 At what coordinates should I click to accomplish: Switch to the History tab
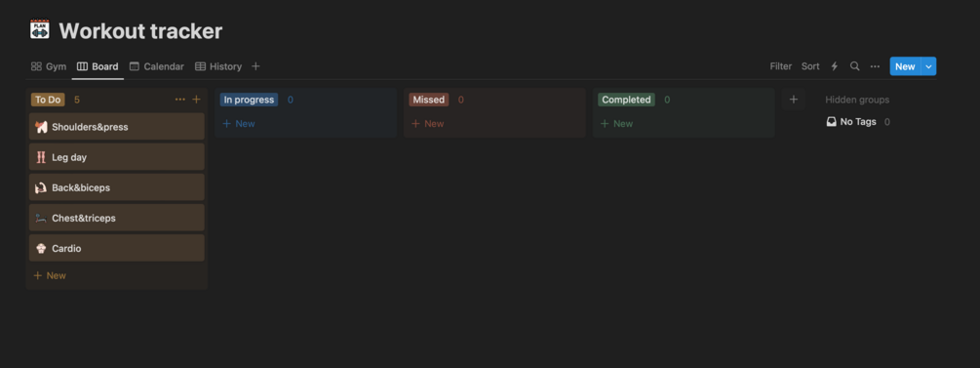click(x=218, y=66)
